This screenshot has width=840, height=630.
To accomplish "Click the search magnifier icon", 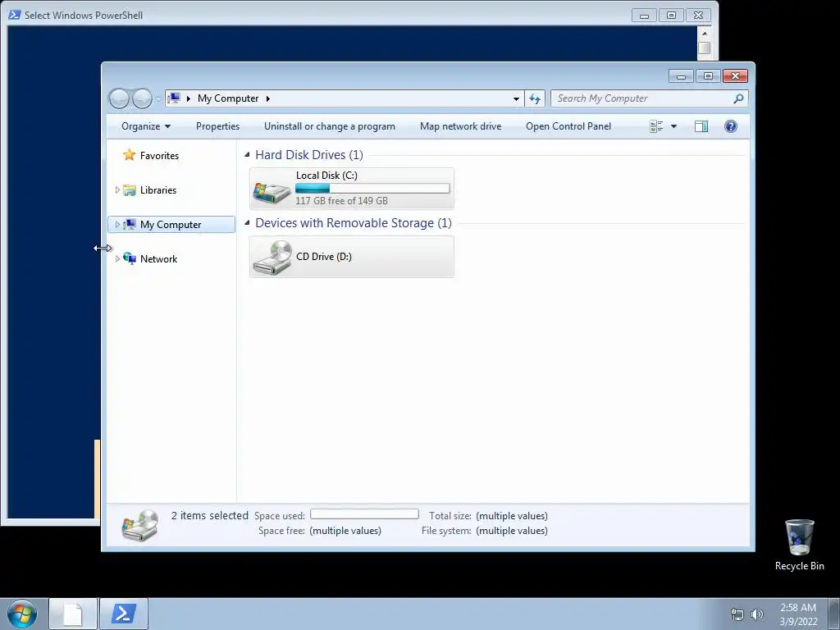I will [x=739, y=98].
